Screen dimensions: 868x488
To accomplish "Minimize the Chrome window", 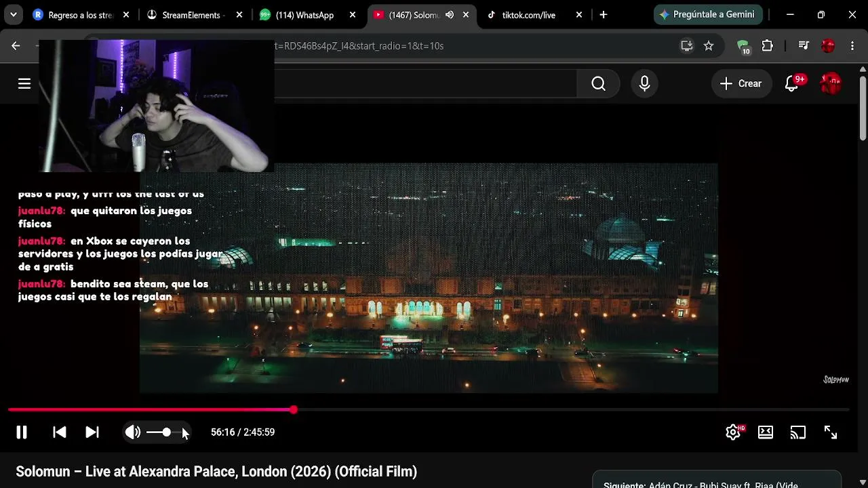I will pyautogui.click(x=790, y=15).
